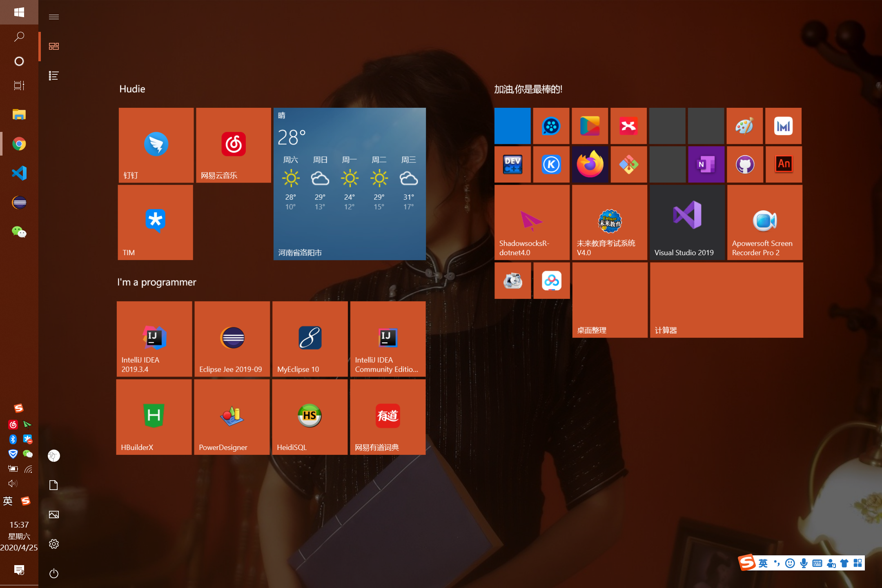Open the 未来教育考试系统 V4.0 tile
The width and height of the screenshot is (882, 588).
610,223
